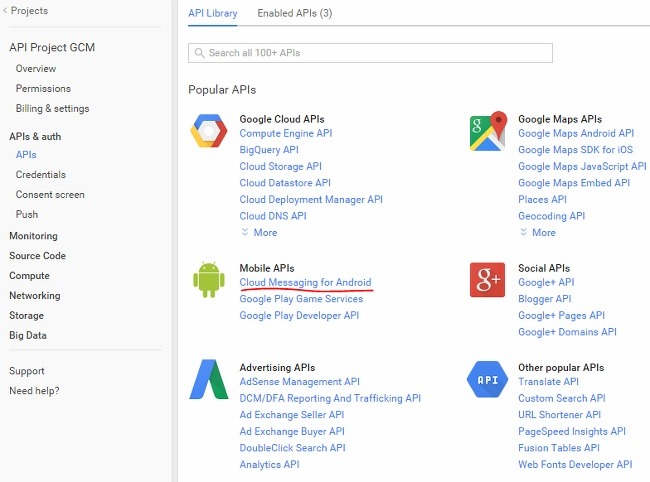Open APIs under APIs & auth

click(x=26, y=155)
